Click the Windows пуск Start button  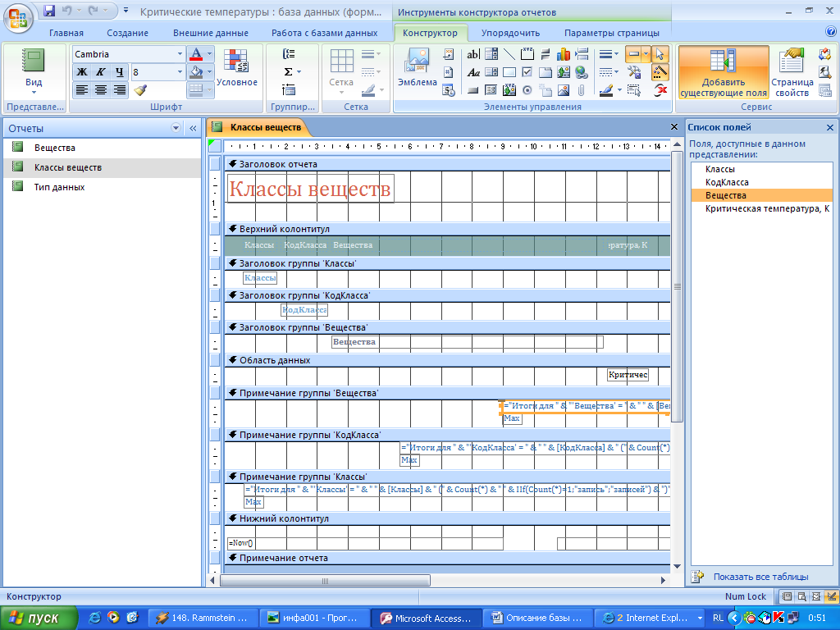coord(39,618)
